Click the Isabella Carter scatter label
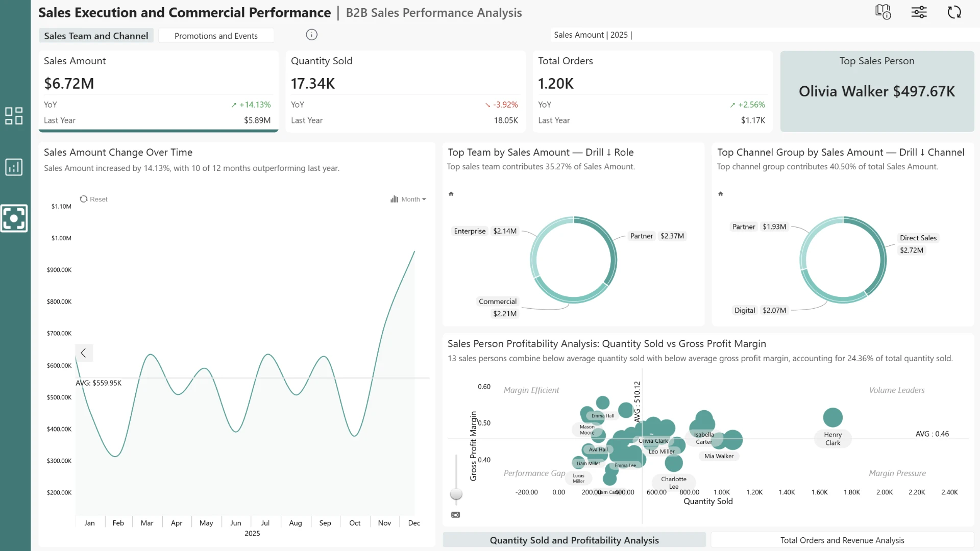The width and height of the screenshot is (980, 551). (704, 438)
